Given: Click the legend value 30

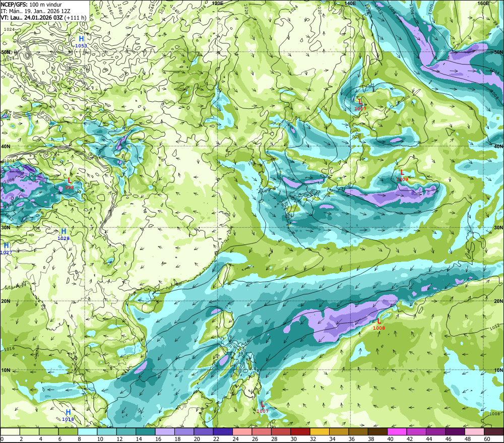Looking at the screenshot, I should coord(294,439).
